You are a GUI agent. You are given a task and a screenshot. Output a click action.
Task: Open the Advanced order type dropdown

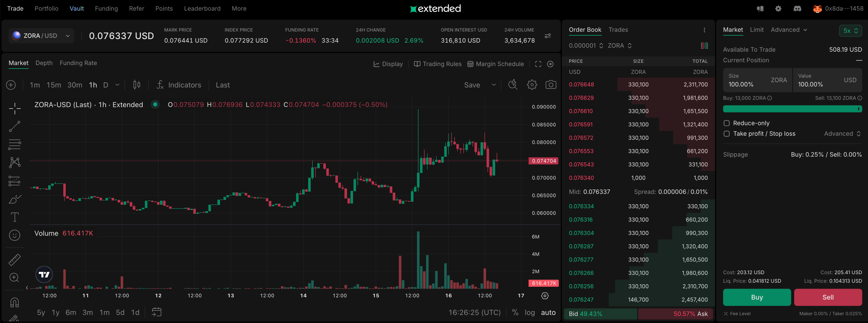788,30
